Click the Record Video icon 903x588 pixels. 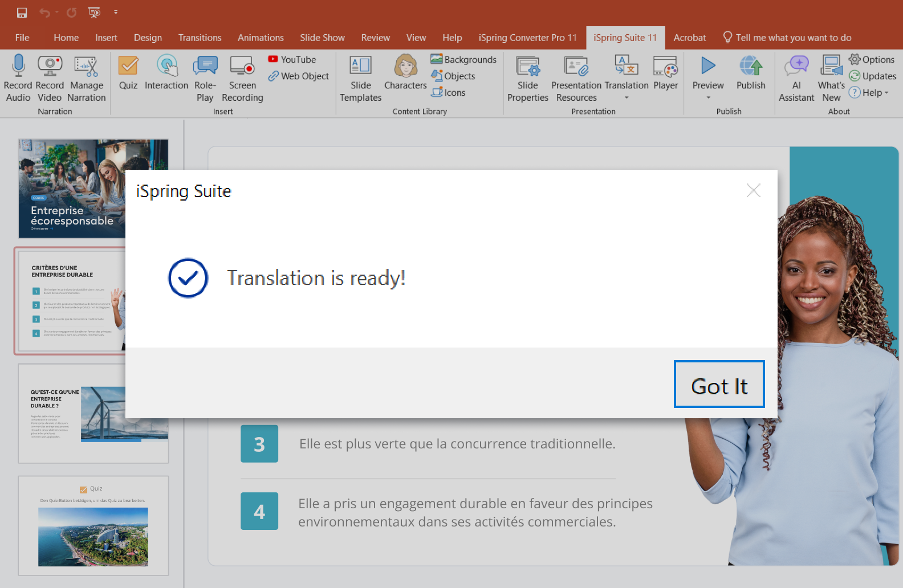click(50, 66)
